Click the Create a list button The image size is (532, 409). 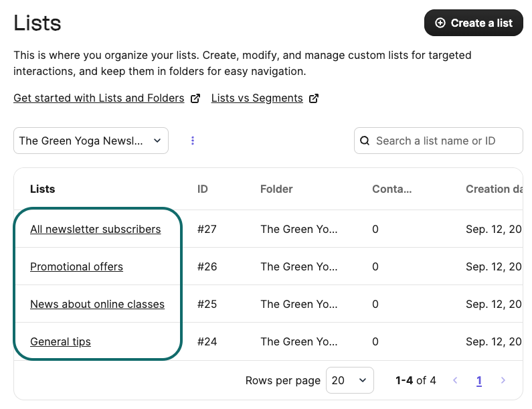coord(473,23)
